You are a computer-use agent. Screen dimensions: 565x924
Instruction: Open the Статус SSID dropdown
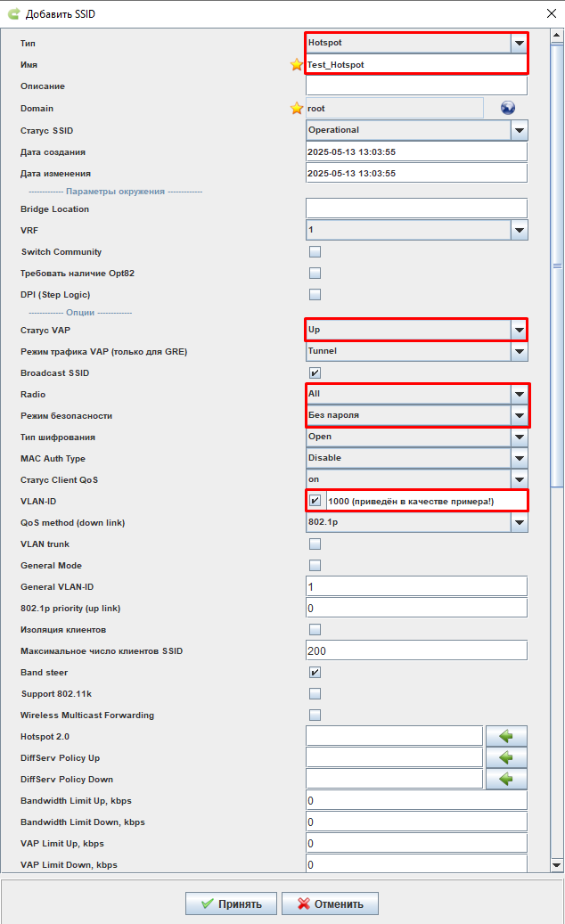(519, 130)
